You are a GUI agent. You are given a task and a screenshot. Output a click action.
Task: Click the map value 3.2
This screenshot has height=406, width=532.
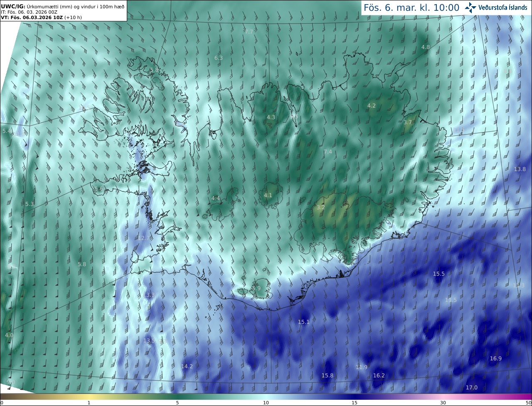point(321,207)
